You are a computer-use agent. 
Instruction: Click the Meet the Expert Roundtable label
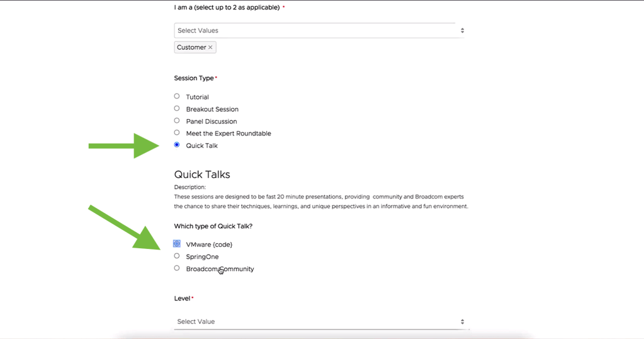229,133
